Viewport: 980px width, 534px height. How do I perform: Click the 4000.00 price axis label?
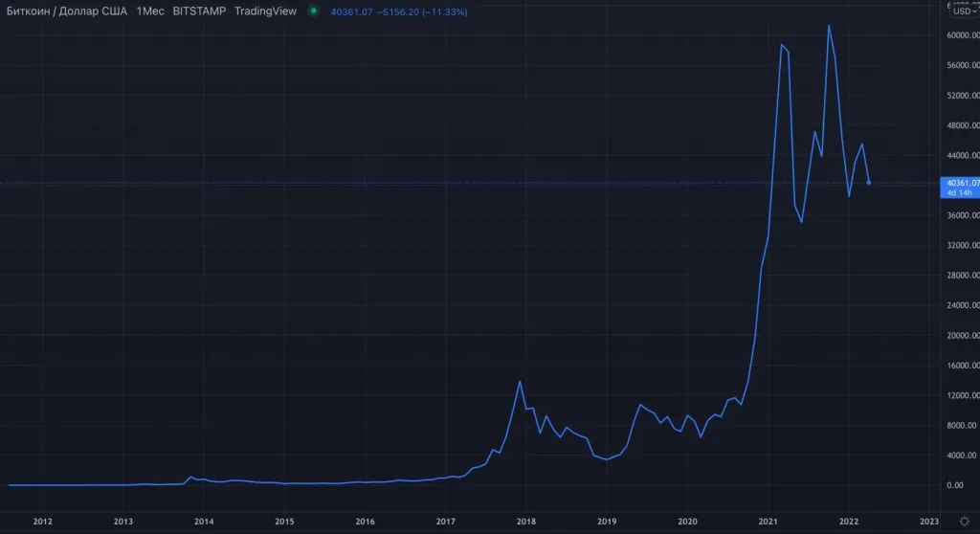961,456
